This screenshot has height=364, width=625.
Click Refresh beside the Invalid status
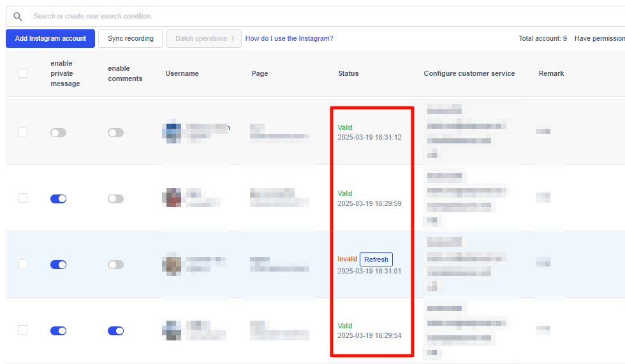click(x=376, y=259)
